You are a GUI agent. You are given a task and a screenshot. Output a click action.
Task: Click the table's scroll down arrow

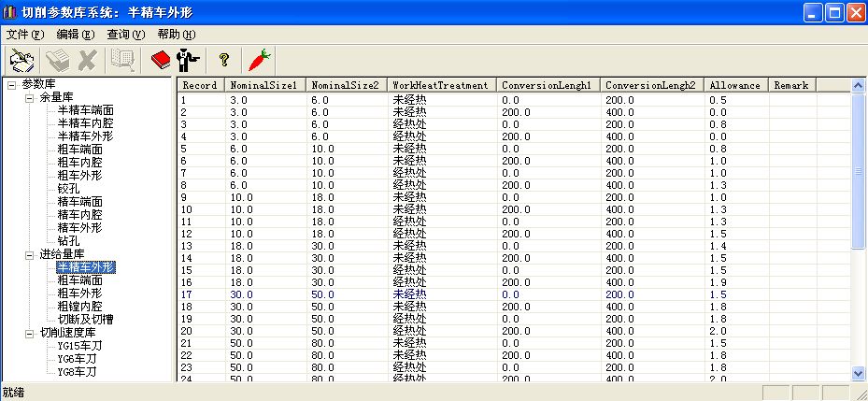859,373
